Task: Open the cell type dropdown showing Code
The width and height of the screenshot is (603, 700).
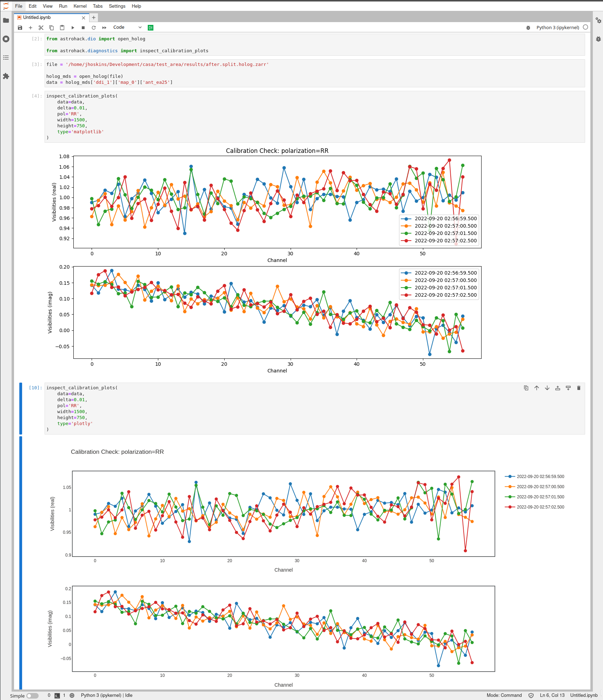Action: [x=127, y=27]
